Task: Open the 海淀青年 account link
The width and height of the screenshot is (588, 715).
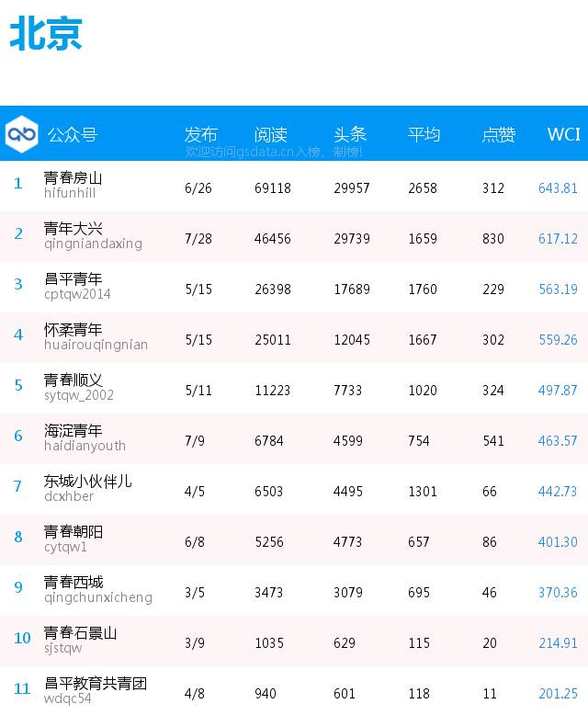Action: (73, 430)
